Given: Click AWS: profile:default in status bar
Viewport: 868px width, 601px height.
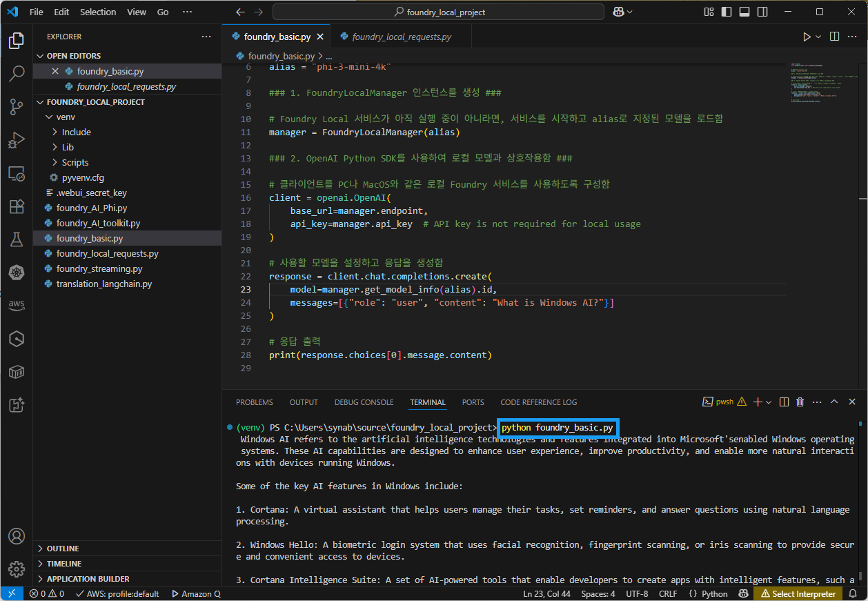Looking at the screenshot, I should (x=117, y=593).
